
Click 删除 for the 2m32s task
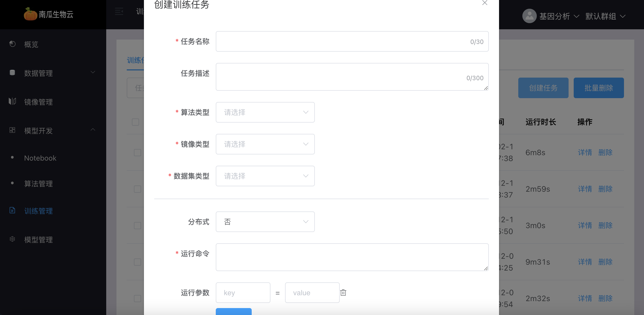pos(606,299)
